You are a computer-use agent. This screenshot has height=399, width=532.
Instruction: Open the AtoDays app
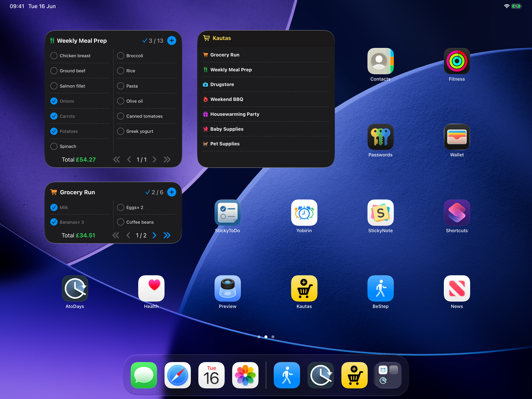click(x=75, y=288)
